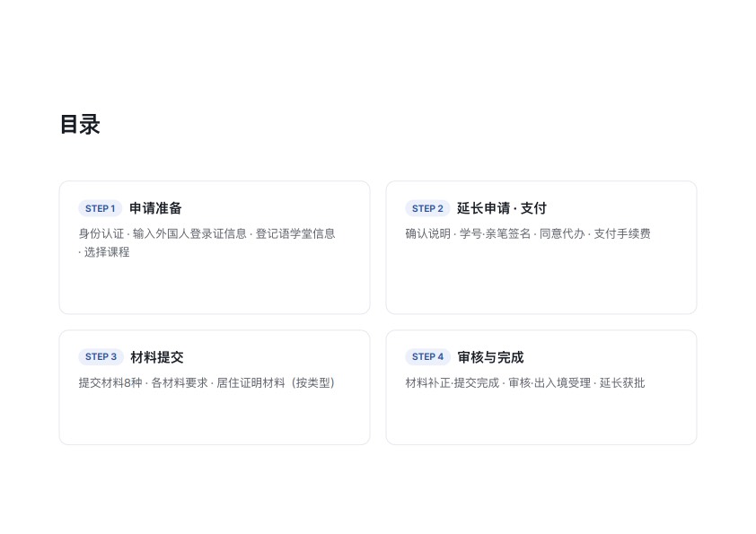Open the 申请准备 card title

click(x=155, y=208)
